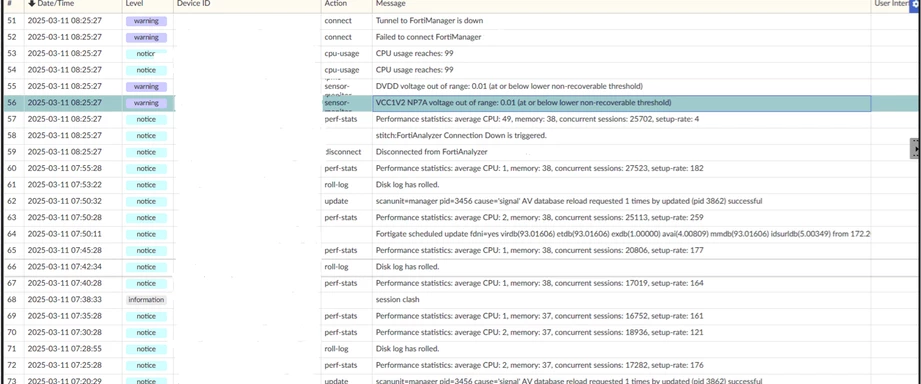Click warning level badge in row 52

point(146,38)
